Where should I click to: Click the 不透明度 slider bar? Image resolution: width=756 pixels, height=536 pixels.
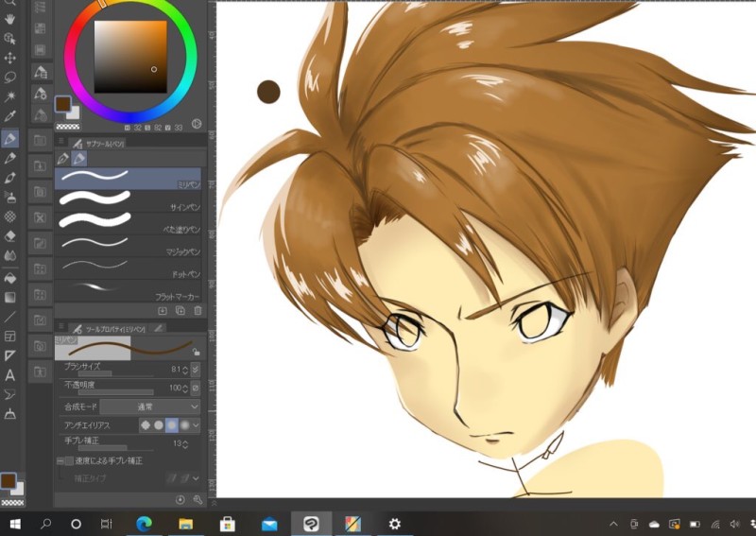115,392
